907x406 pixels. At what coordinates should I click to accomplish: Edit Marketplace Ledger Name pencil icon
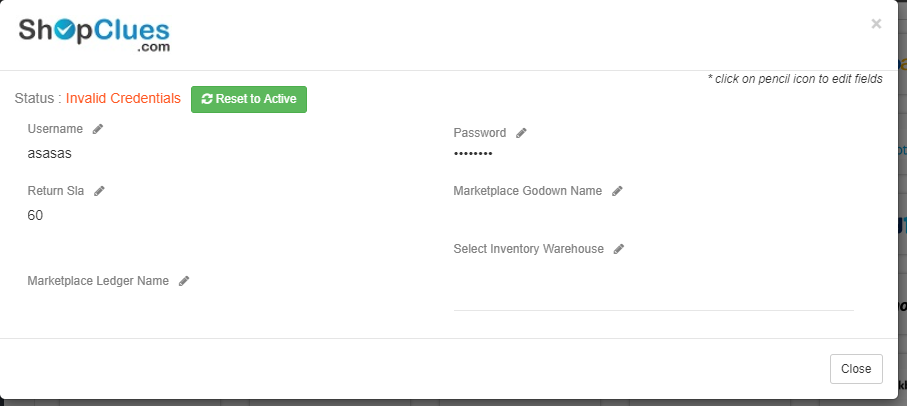point(184,281)
